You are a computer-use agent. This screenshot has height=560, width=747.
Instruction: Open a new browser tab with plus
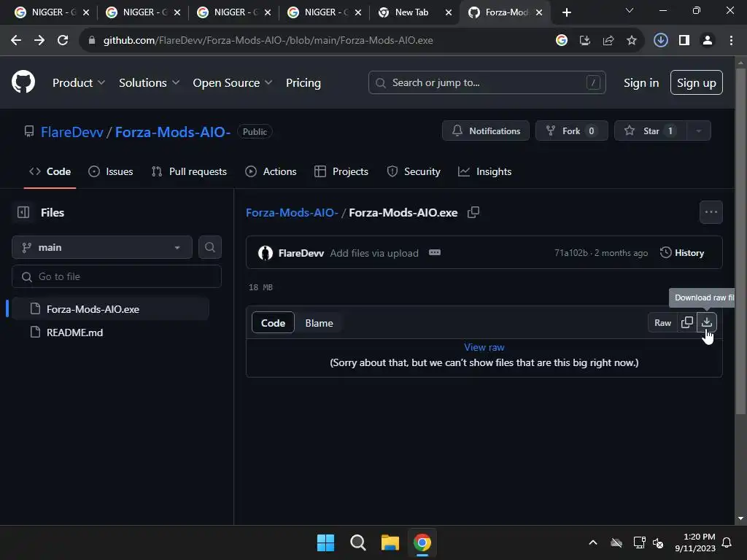(x=566, y=12)
